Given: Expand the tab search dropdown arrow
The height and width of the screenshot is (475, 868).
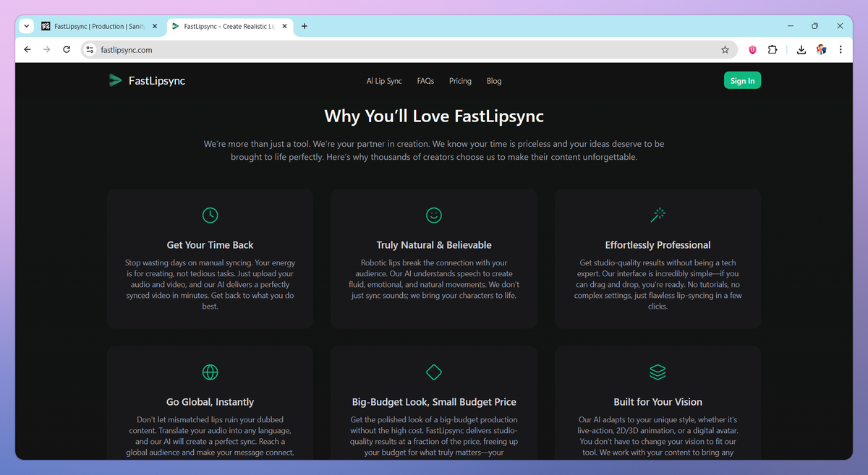Looking at the screenshot, I should click(x=27, y=26).
